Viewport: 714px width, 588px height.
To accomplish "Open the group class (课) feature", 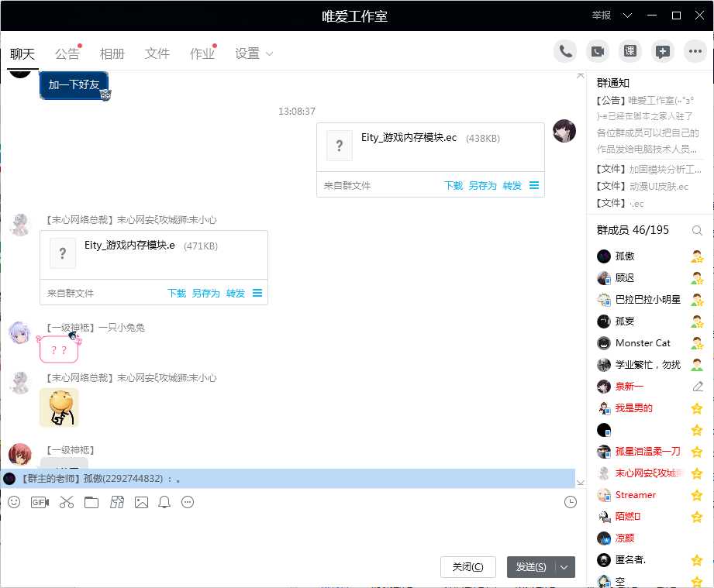I will click(629, 51).
